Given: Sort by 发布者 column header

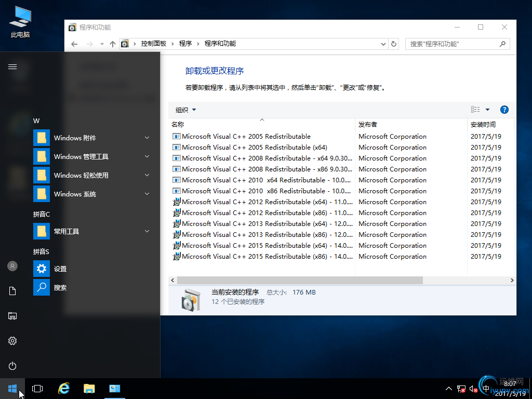Looking at the screenshot, I should point(411,124).
